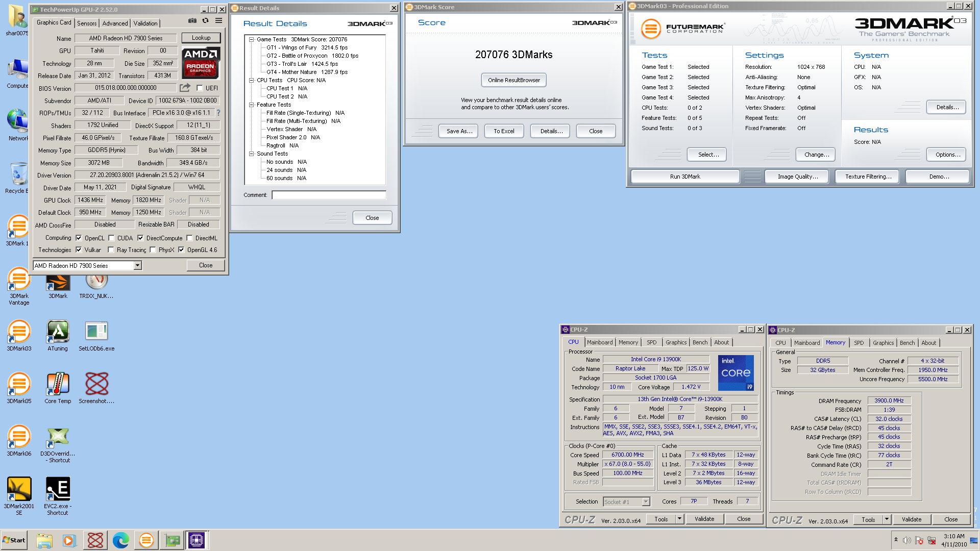
Task: Toggle the Ray Tracing checkbox
Action: coord(111,249)
